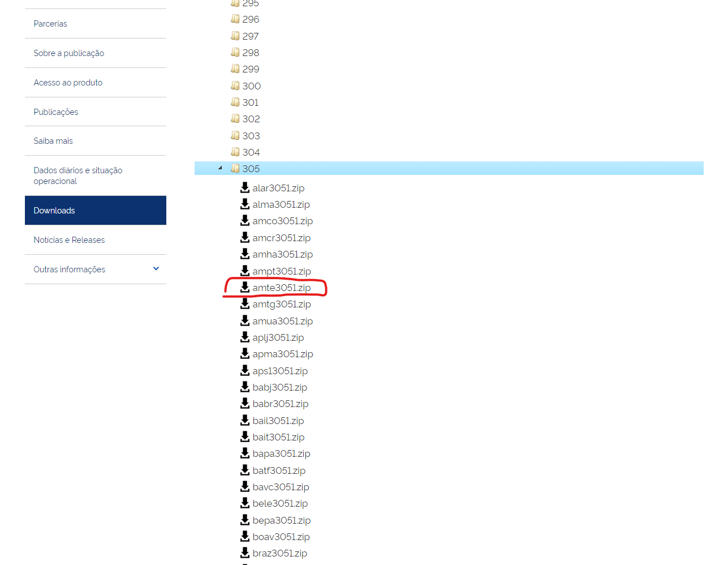Click folder icon of the 300 directory
The width and height of the screenshot is (728, 565).
point(235,85)
